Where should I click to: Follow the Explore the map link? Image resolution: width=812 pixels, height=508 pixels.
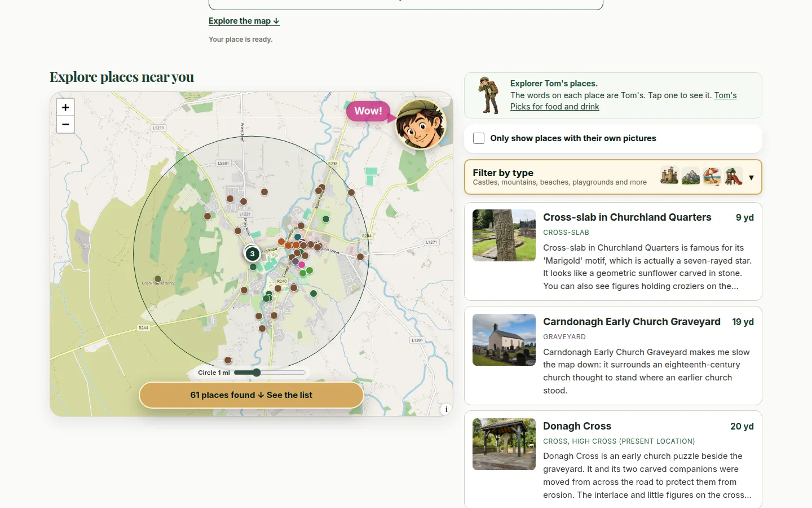point(244,21)
